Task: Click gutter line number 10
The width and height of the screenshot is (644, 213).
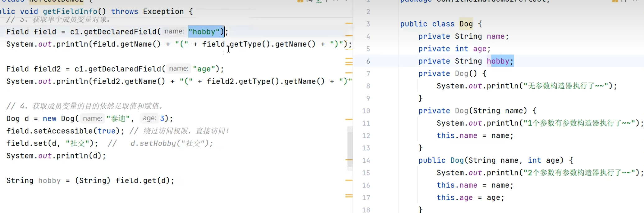Action: coord(366,111)
